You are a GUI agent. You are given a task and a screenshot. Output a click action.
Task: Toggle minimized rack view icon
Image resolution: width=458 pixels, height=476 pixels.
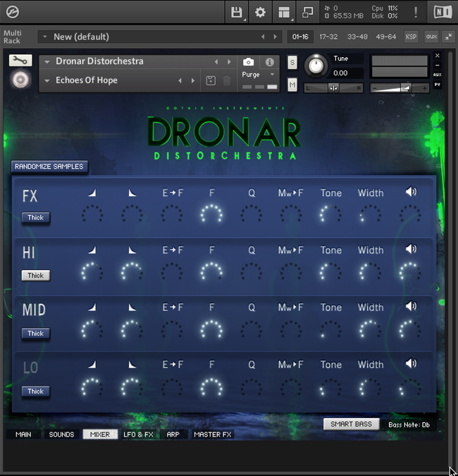307,12
